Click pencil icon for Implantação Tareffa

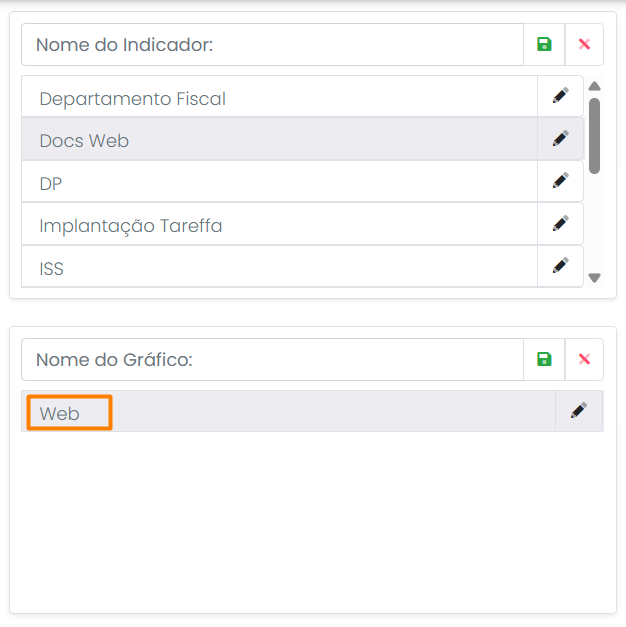coord(560,224)
